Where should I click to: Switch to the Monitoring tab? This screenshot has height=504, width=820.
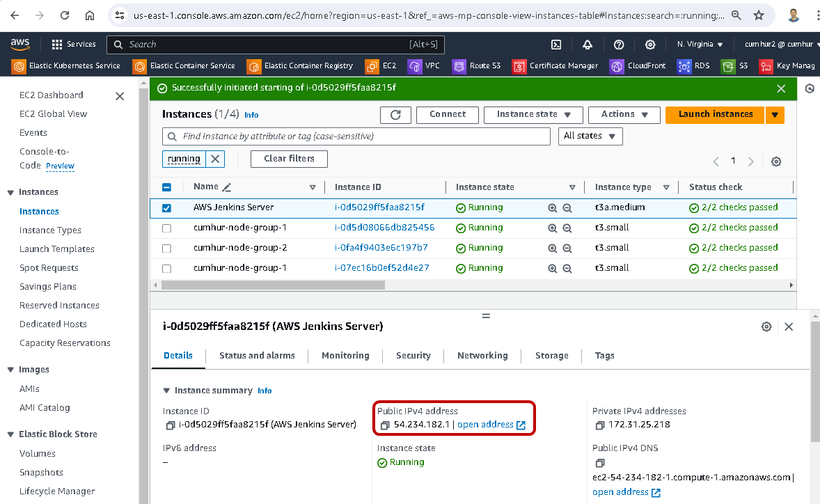(x=345, y=356)
